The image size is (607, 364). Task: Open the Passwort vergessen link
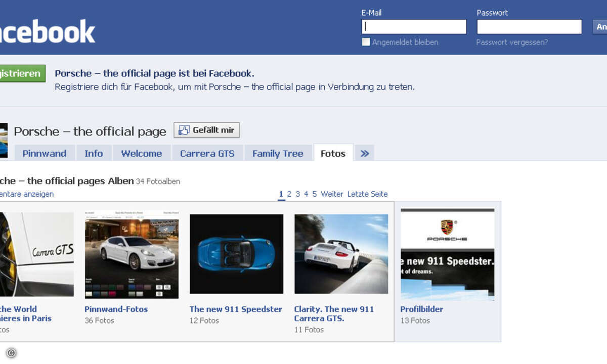click(512, 42)
